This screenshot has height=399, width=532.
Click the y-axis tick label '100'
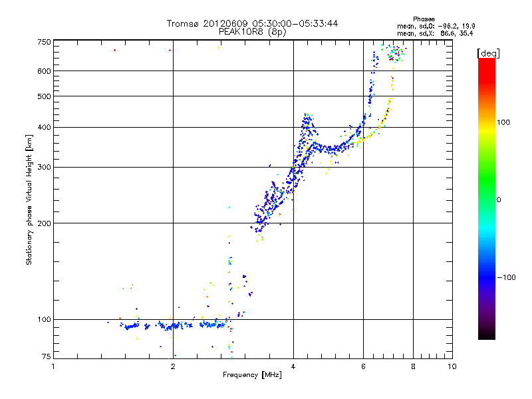pyautogui.click(x=44, y=320)
